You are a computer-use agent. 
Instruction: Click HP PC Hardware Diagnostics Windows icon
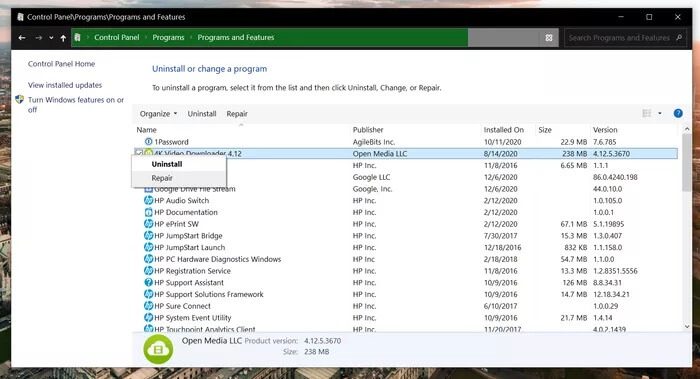(149, 259)
